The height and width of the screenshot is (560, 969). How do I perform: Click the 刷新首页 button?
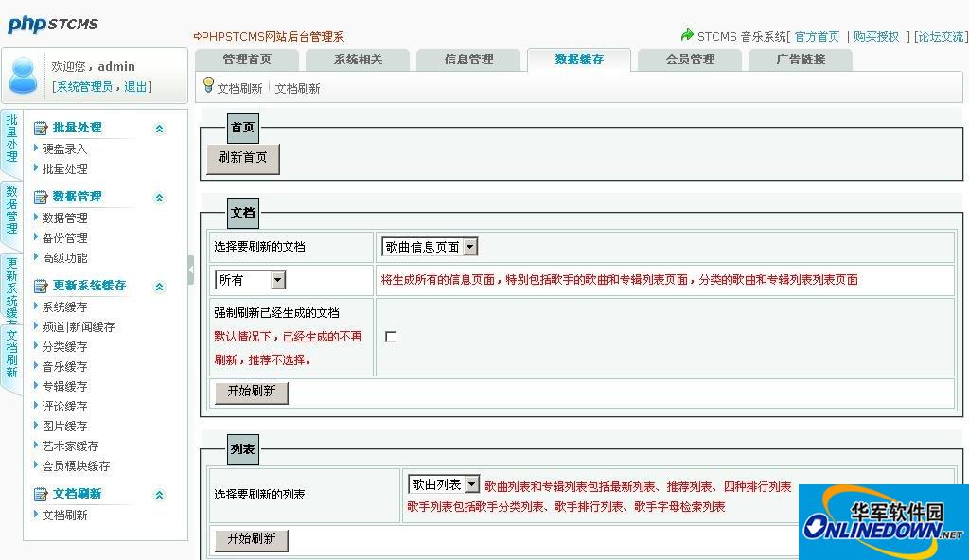pos(242,159)
